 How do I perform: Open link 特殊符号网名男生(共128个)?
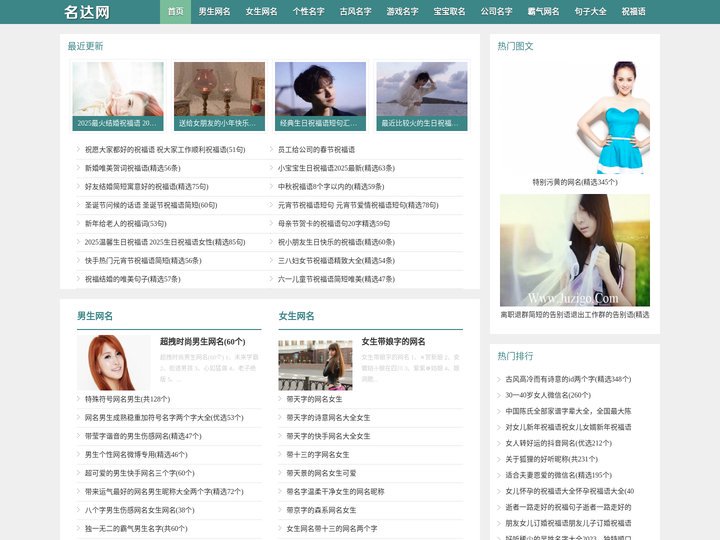(127, 399)
